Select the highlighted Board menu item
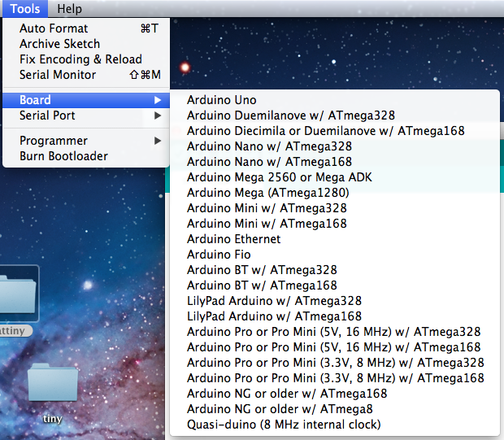Screen dimensions: 504x440 point(86,100)
